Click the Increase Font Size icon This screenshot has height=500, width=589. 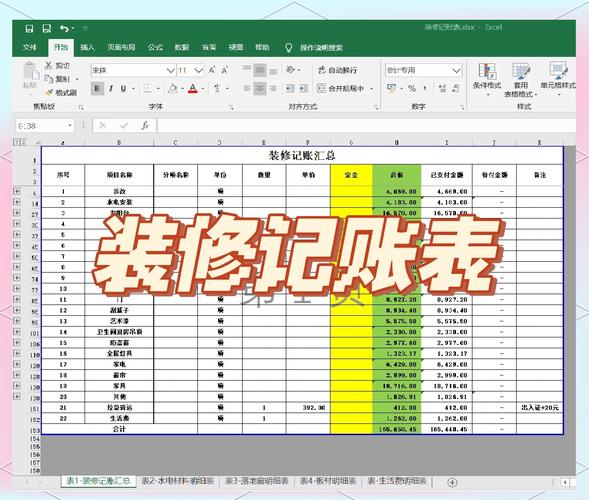[212, 70]
